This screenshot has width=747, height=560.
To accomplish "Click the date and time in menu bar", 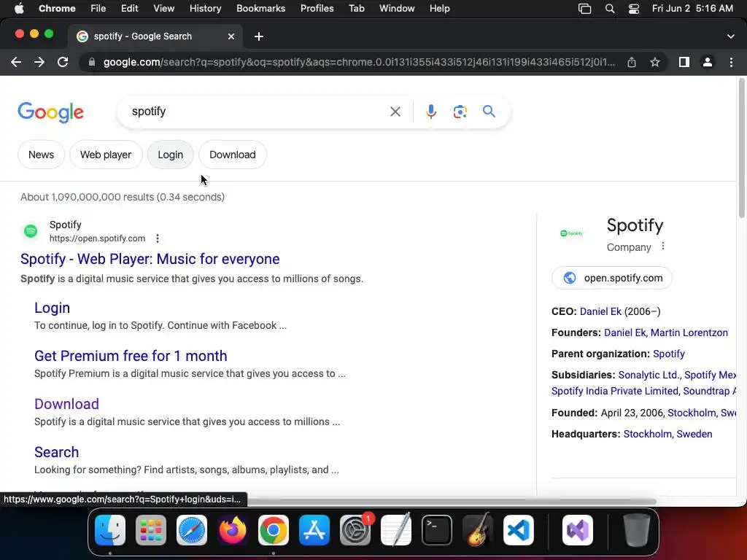I will (692, 9).
